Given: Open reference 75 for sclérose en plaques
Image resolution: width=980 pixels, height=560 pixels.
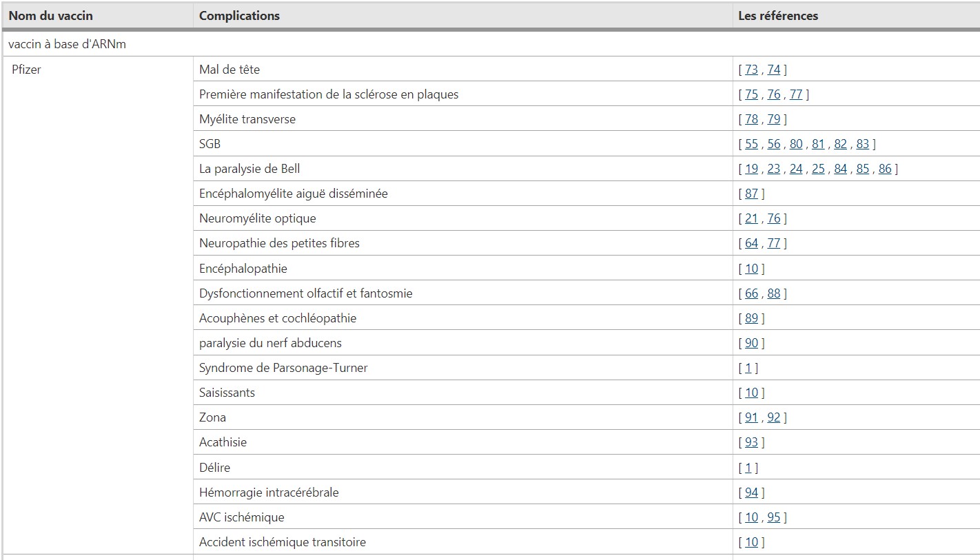Looking at the screenshot, I should (x=751, y=94).
